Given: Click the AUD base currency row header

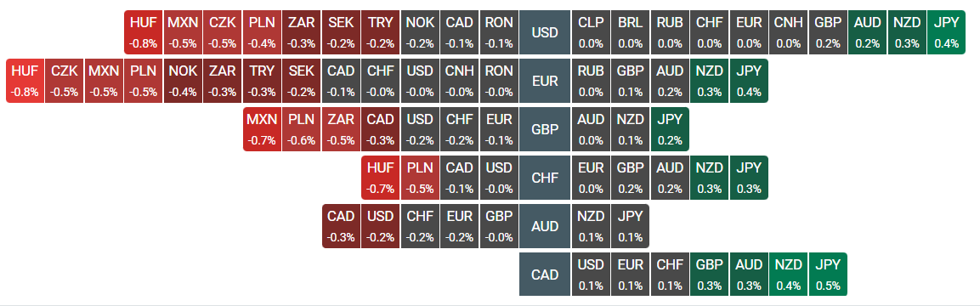Looking at the screenshot, I should (x=544, y=226).
